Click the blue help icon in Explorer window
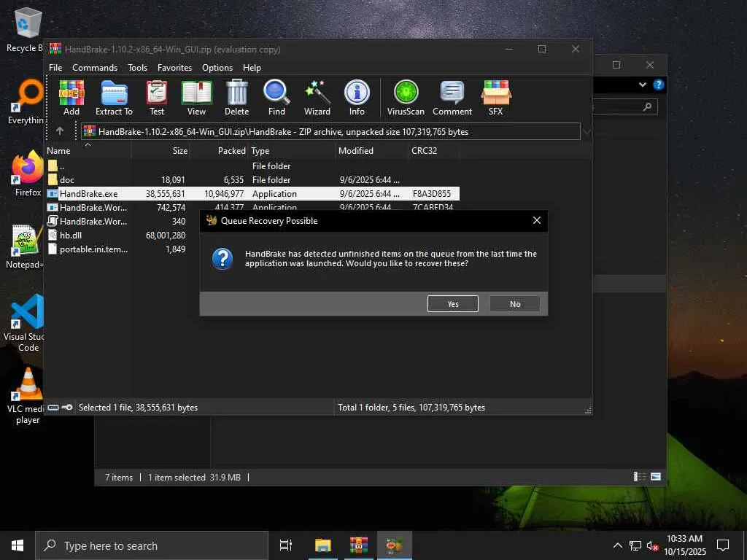 (x=659, y=85)
